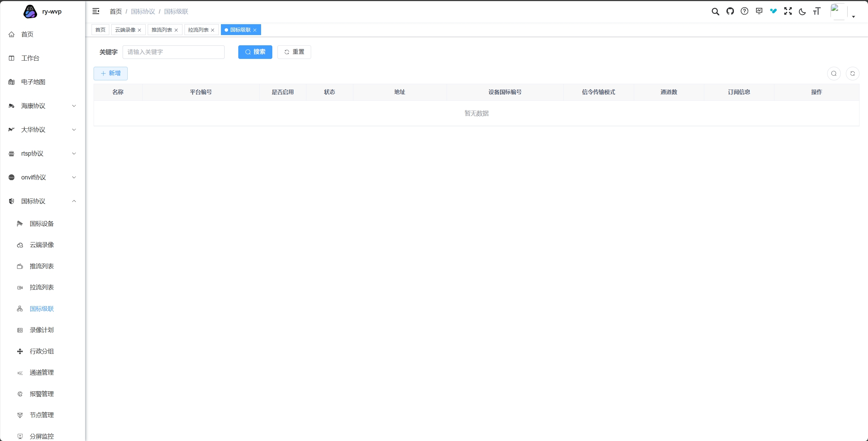
Task: Focus the 关键字 keyword input field
Action: pyautogui.click(x=173, y=52)
